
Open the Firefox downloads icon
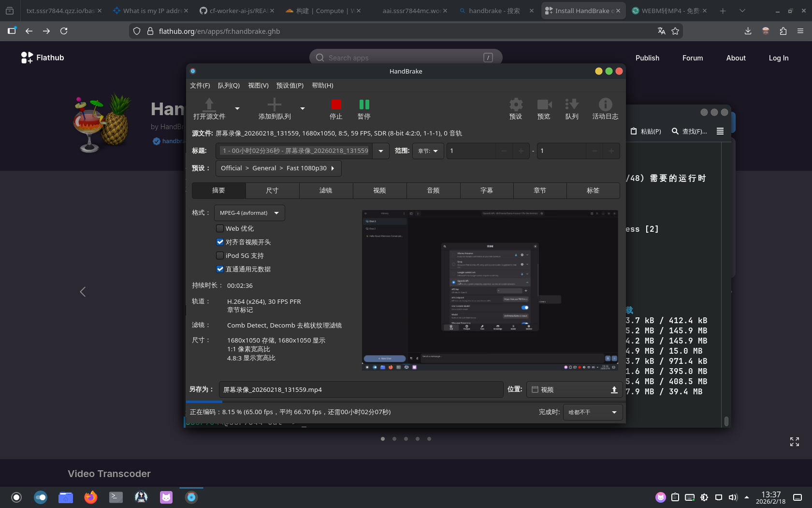tap(748, 31)
